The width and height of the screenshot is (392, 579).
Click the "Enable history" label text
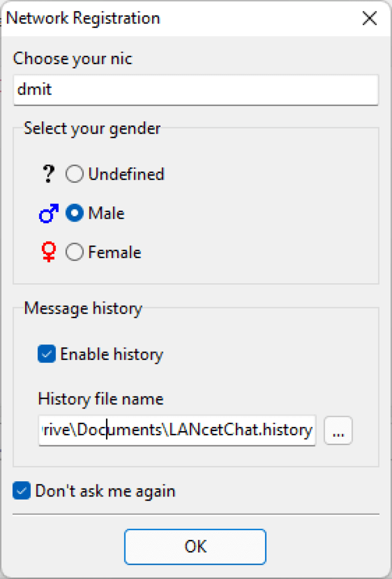coord(112,355)
